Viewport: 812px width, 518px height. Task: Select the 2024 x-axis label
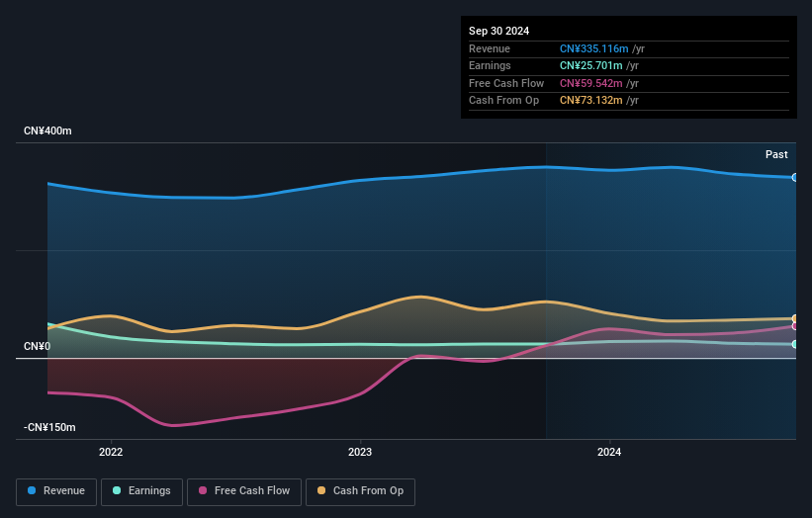pyautogui.click(x=609, y=452)
